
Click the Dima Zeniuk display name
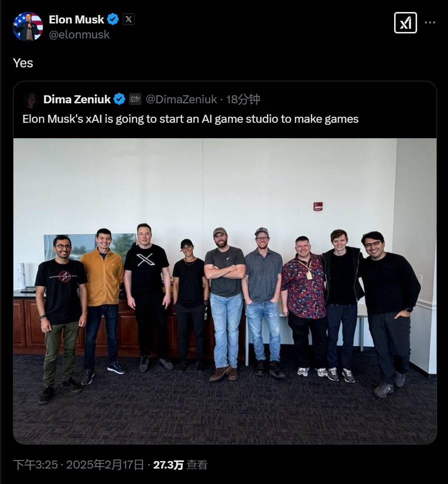[x=77, y=99]
